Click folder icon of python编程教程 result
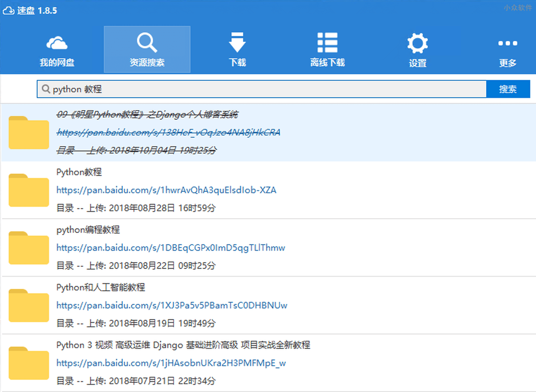 pyautogui.click(x=29, y=248)
